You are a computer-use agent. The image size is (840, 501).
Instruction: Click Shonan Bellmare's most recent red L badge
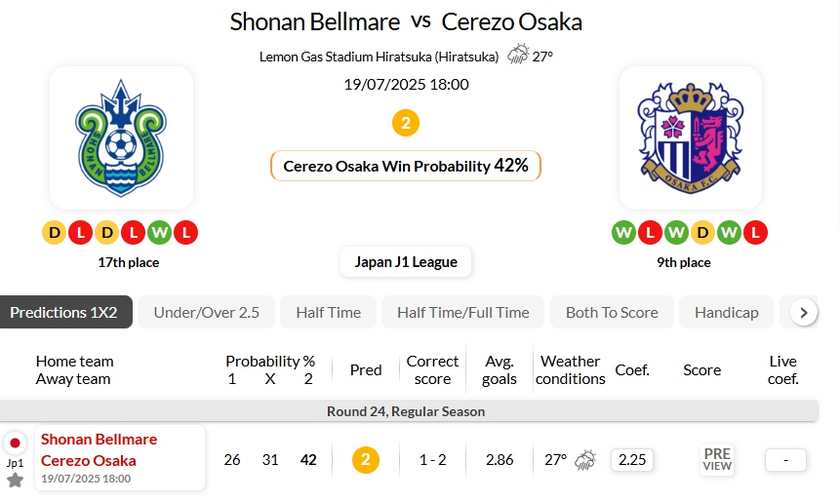tap(185, 233)
